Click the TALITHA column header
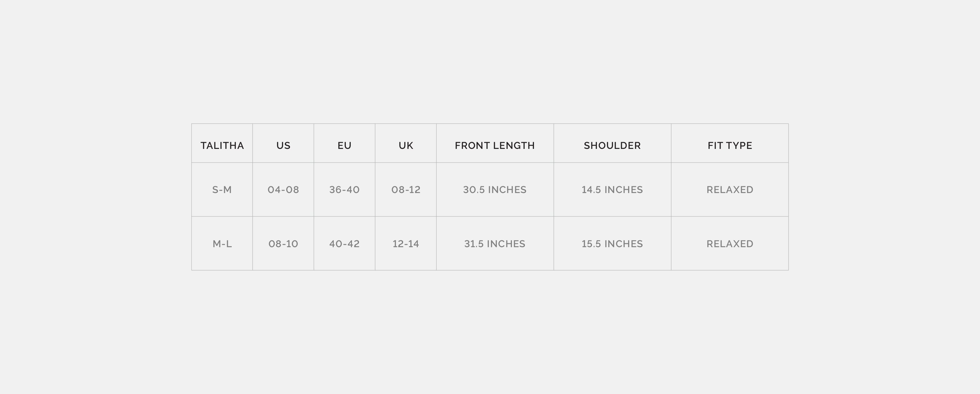 click(x=222, y=145)
